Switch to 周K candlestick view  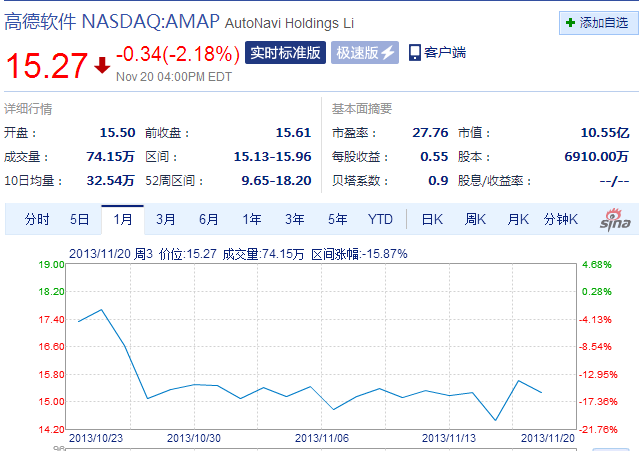click(475, 219)
